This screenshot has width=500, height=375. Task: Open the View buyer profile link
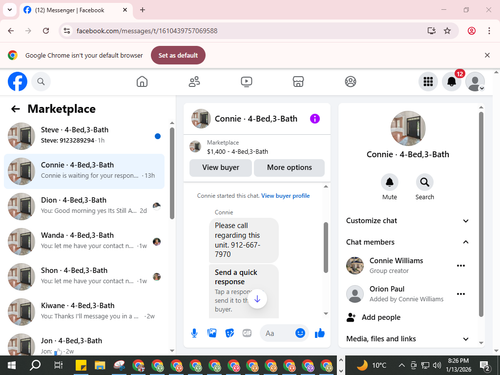pos(285,196)
